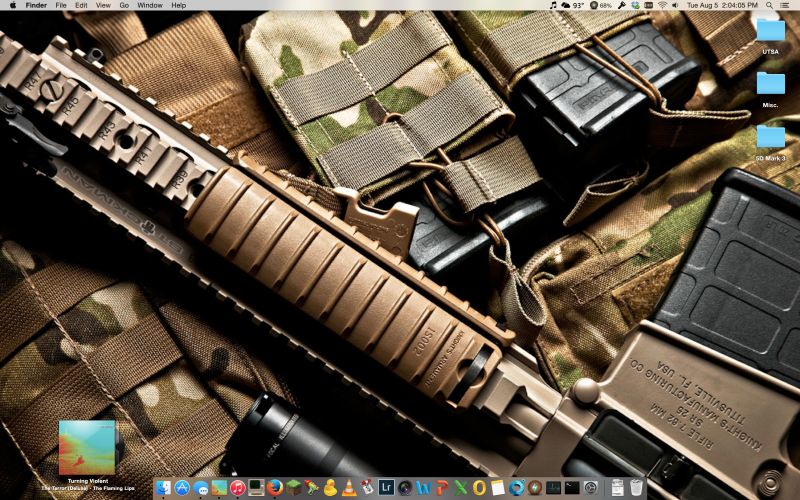800x500 pixels.
Task: Open the volume control in menu bar
Action: (676, 5)
